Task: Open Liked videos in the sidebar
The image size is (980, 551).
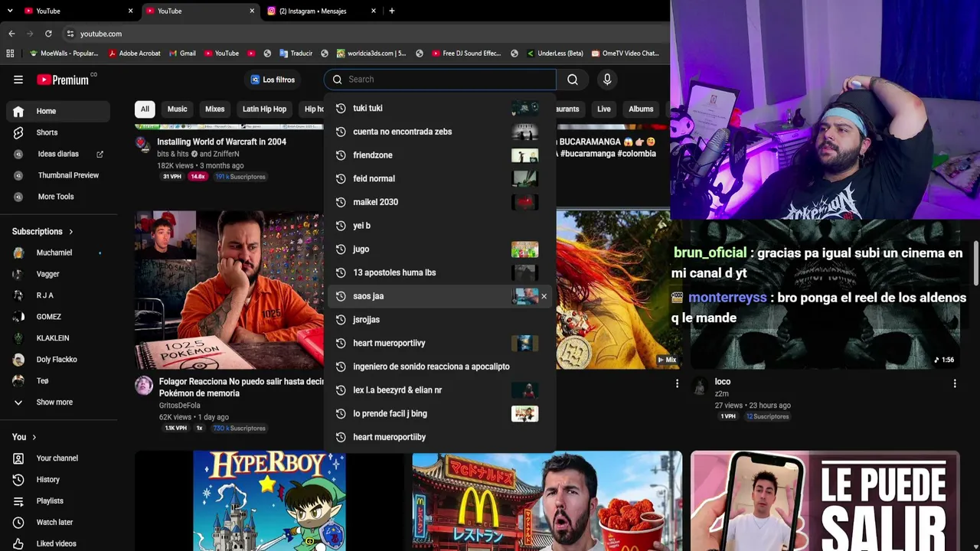Action: tap(58, 544)
